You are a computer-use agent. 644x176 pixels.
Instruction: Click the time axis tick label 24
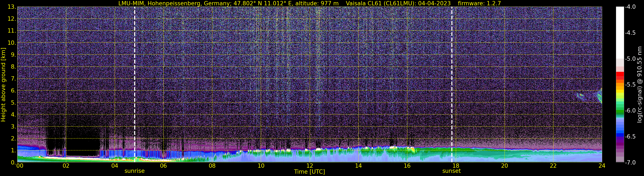(602, 166)
